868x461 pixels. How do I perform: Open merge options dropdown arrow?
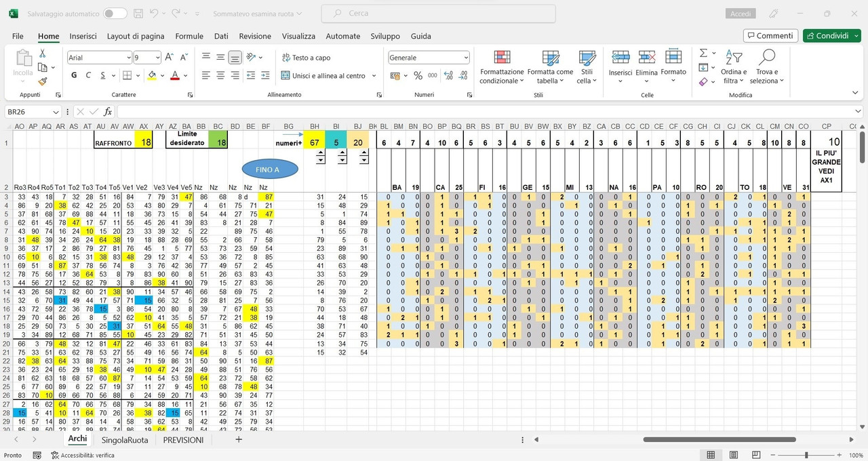coord(374,75)
